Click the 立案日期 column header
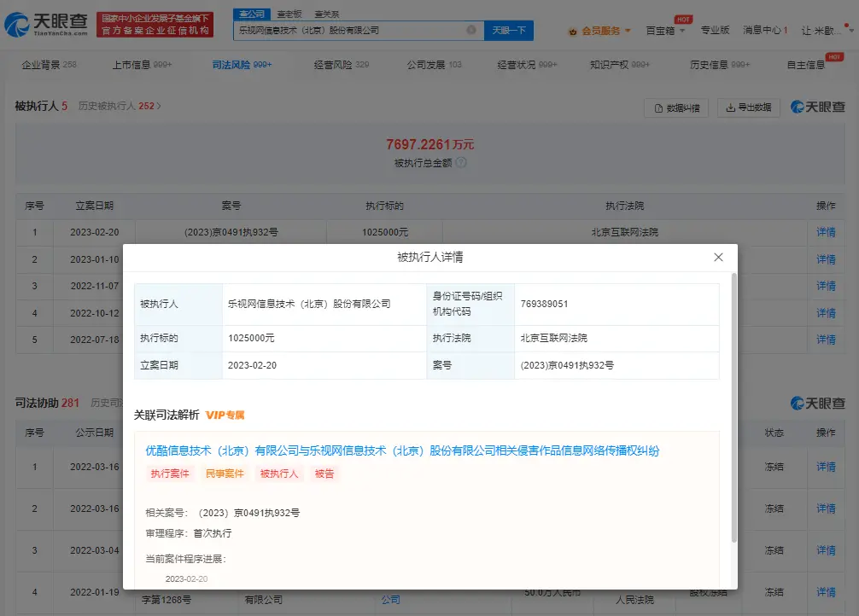This screenshot has height=616, width=859. (x=94, y=206)
